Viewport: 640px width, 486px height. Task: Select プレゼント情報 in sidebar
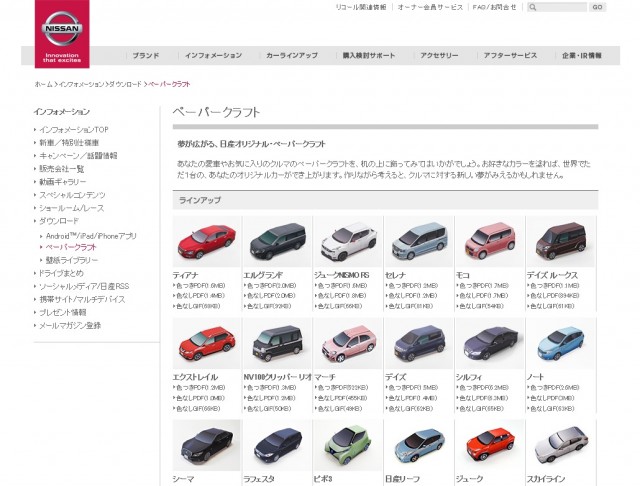(x=63, y=313)
